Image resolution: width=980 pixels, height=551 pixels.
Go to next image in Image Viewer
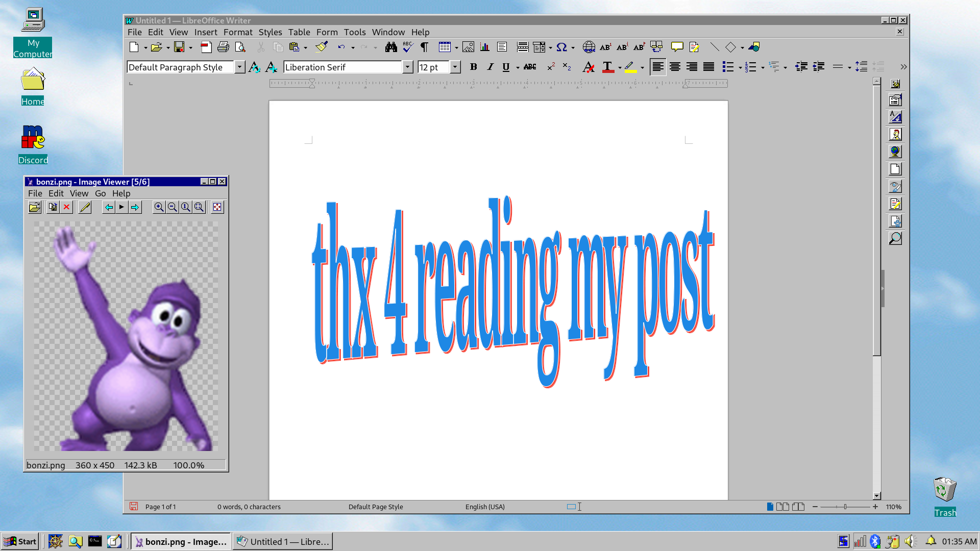point(135,207)
